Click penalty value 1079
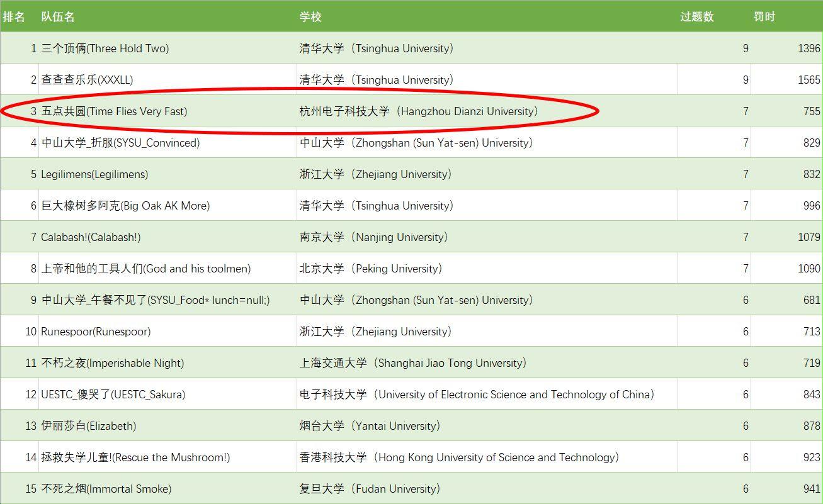This screenshot has width=823, height=504. coord(809,237)
